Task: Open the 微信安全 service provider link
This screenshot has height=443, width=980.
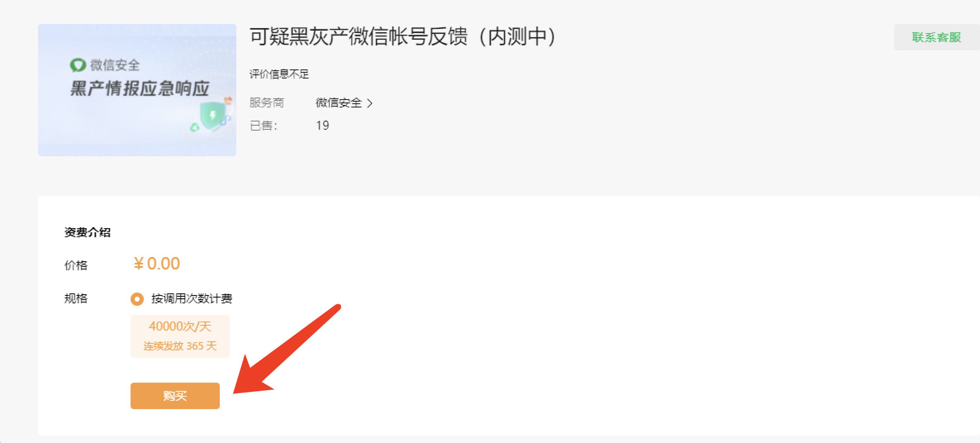Action: [339, 102]
